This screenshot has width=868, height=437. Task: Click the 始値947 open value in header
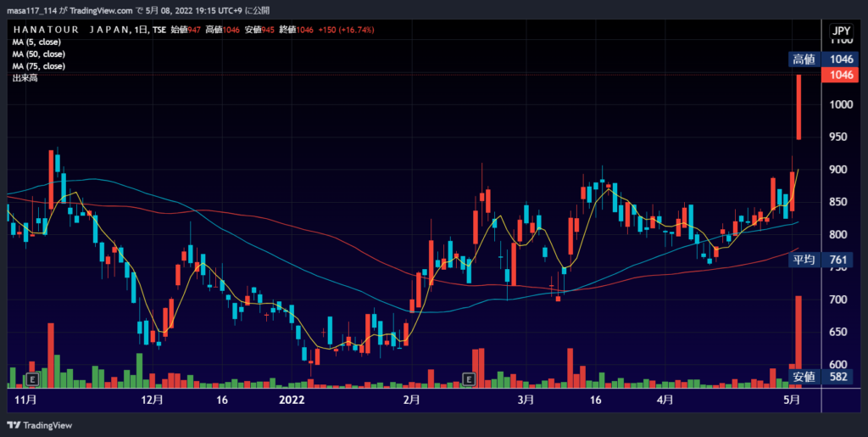tap(186, 30)
